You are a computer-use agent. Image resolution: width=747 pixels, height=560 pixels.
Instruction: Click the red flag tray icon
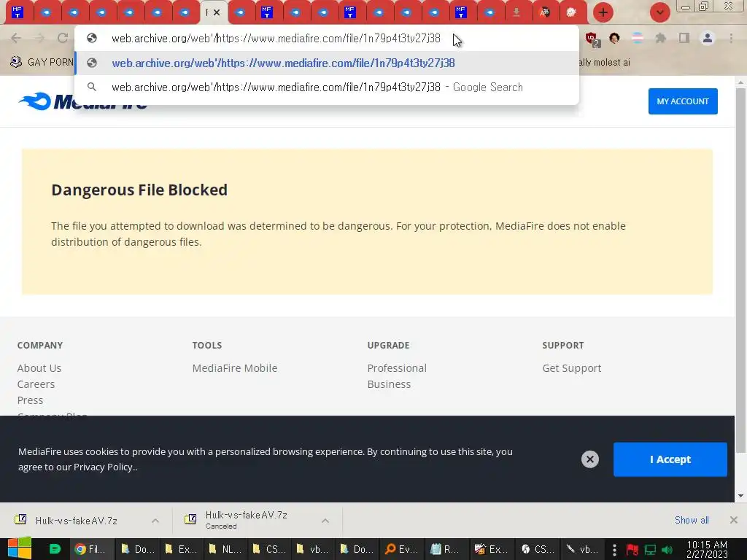point(632,550)
